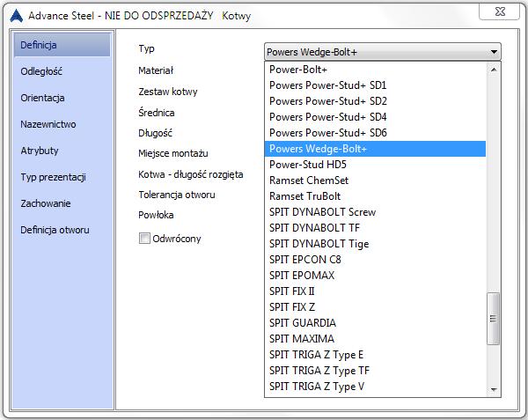Collapse the Typ dropdown arrow

494,52
